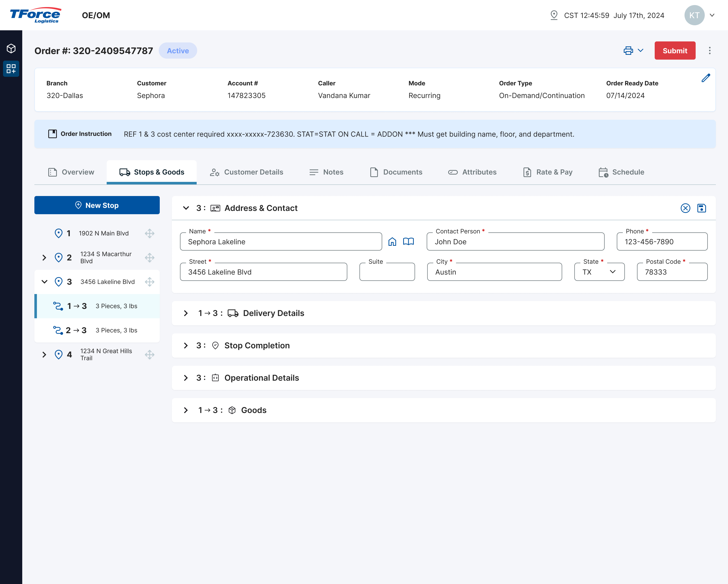Click the empty Suite field

coord(387,272)
